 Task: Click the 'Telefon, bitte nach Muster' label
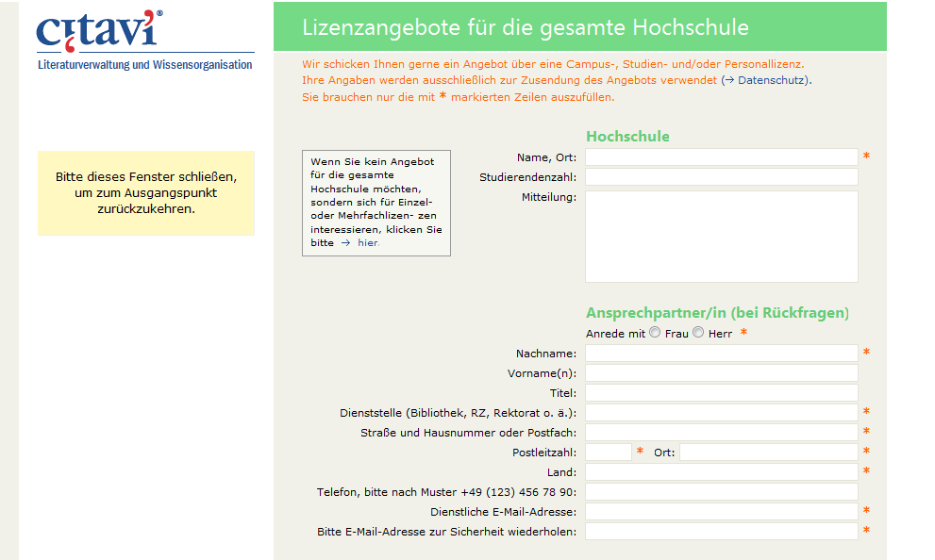click(x=446, y=492)
